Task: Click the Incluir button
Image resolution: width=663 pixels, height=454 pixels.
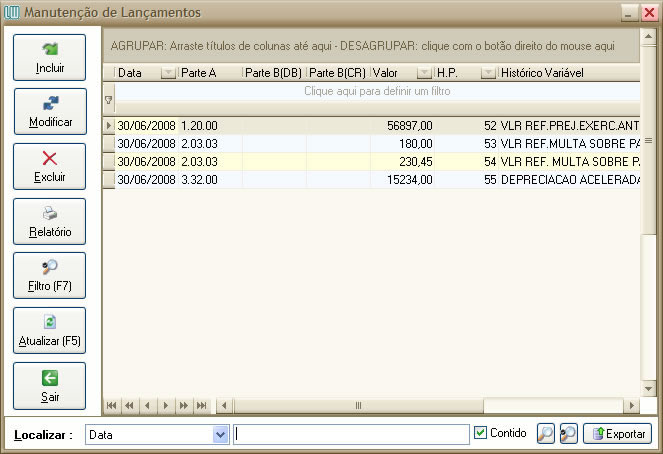Action: pos(49,57)
